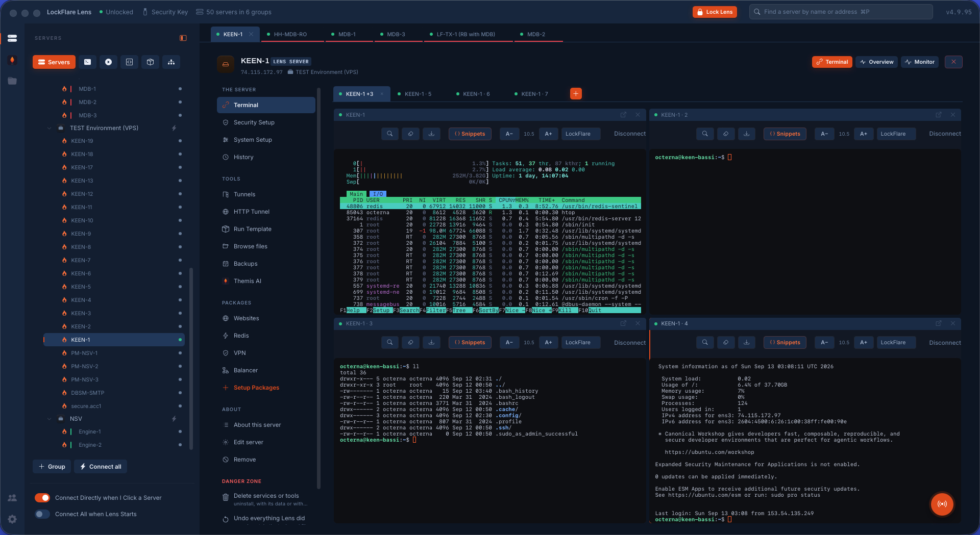Click the htop I/O tab in terminal
This screenshot has height=535, width=980.
(378, 194)
